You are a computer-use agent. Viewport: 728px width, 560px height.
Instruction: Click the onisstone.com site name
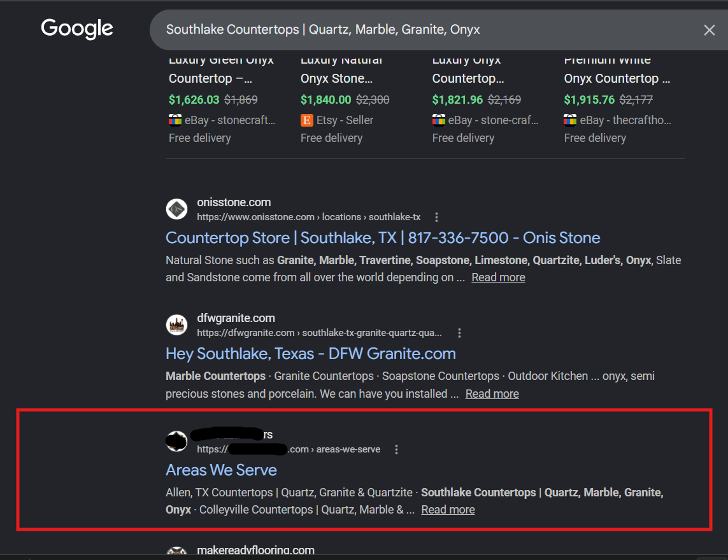click(234, 202)
